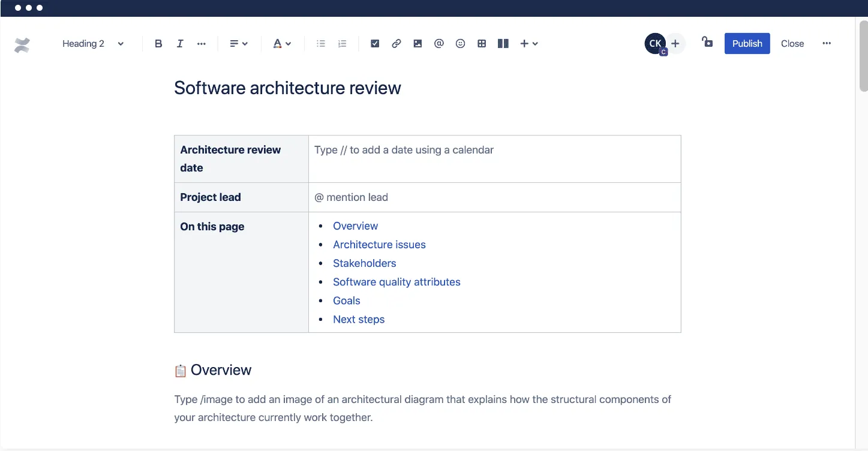Follow the Overview link
This screenshot has width=868, height=451.
356,226
